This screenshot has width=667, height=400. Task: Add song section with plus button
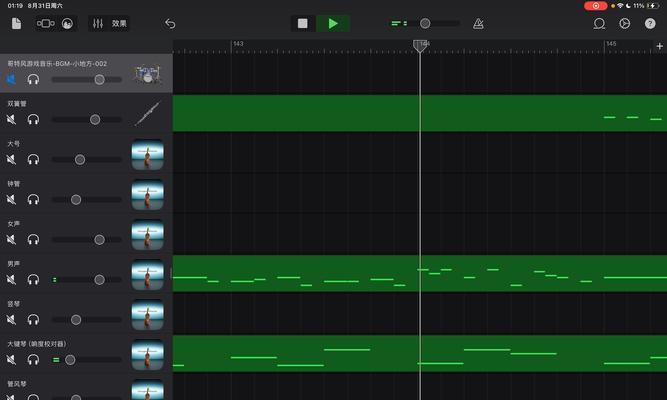[660, 46]
